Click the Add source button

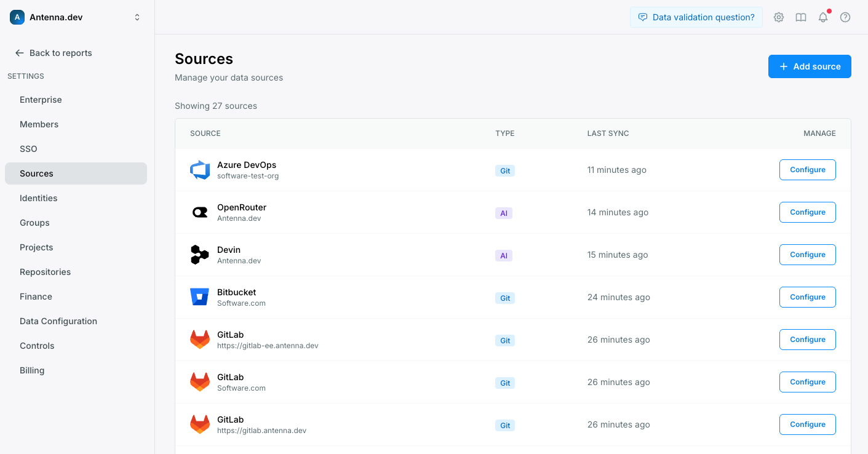[810, 66]
